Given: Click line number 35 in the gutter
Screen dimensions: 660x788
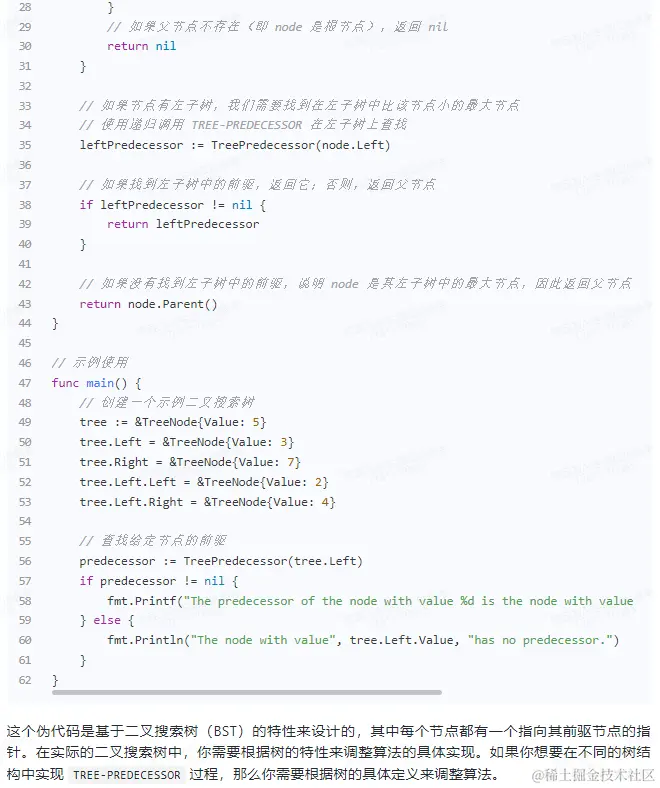Looking at the screenshot, I should (x=25, y=145).
